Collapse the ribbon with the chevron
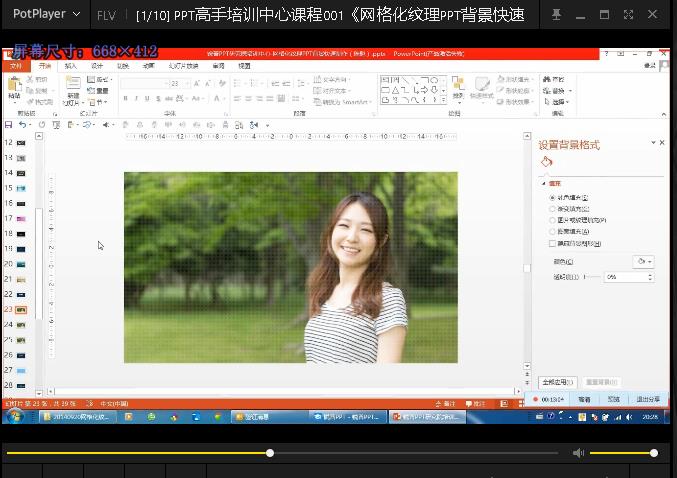This screenshot has height=478, width=677. (664, 114)
